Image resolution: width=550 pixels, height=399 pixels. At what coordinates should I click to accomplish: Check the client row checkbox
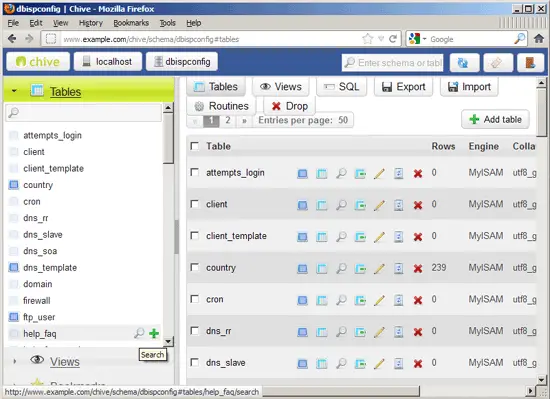[194, 204]
